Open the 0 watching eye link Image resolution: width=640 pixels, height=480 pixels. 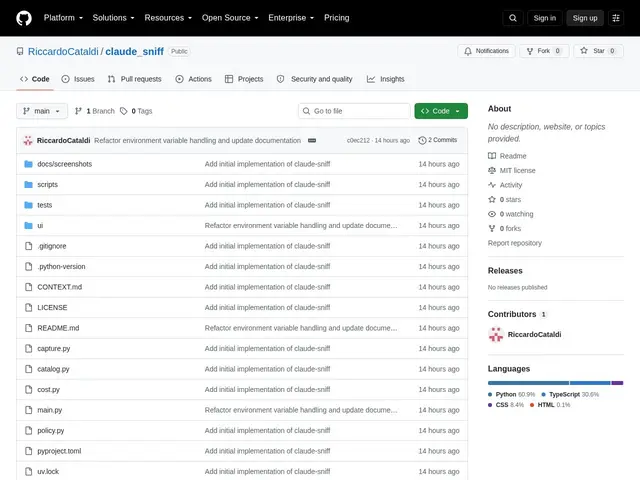point(511,214)
